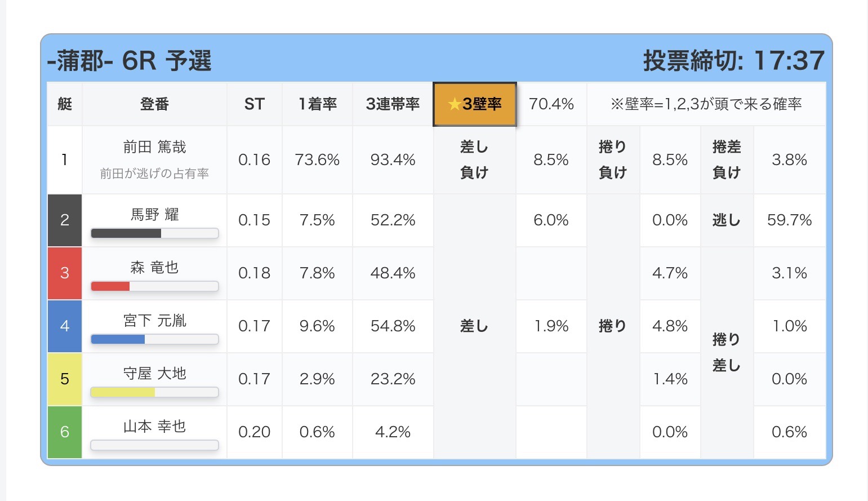The height and width of the screenshot is (501, 868).
Task: Click 森 竜也's red share bar
Action: coord(154,286)
